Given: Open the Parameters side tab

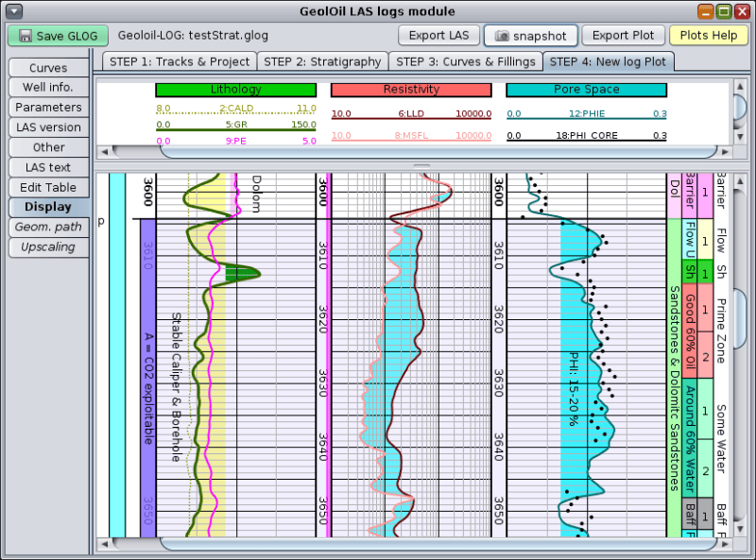Looking at the screenshot, I should tap(48, 107).
